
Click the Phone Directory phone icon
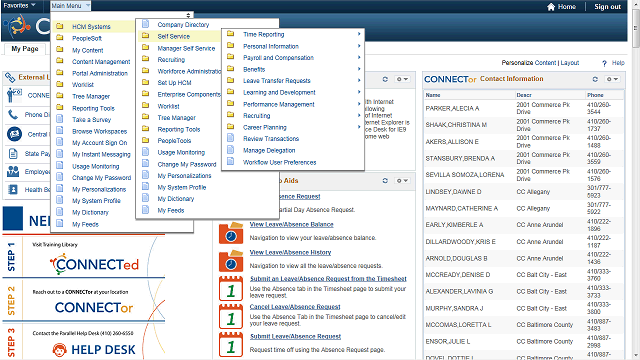[x=13, y=115]
